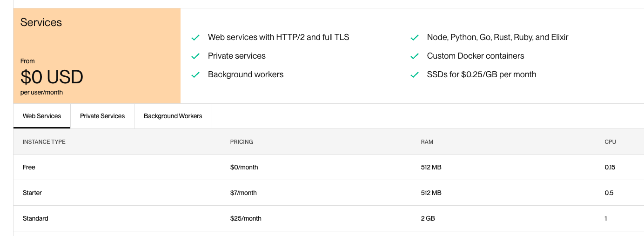Select the Starter instance type row
The image size is (644, 236).
point(329,193)
